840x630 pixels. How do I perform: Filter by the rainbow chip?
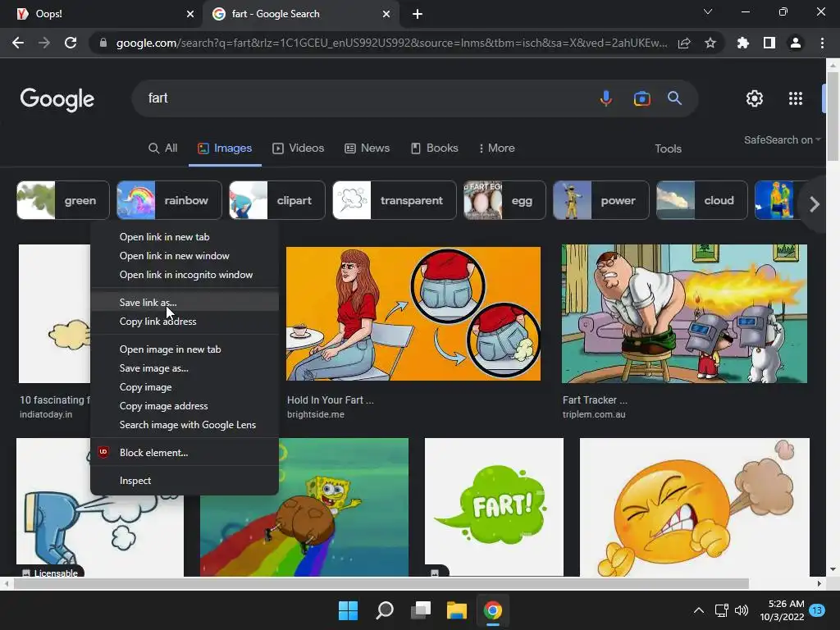[x=169, y=200]
